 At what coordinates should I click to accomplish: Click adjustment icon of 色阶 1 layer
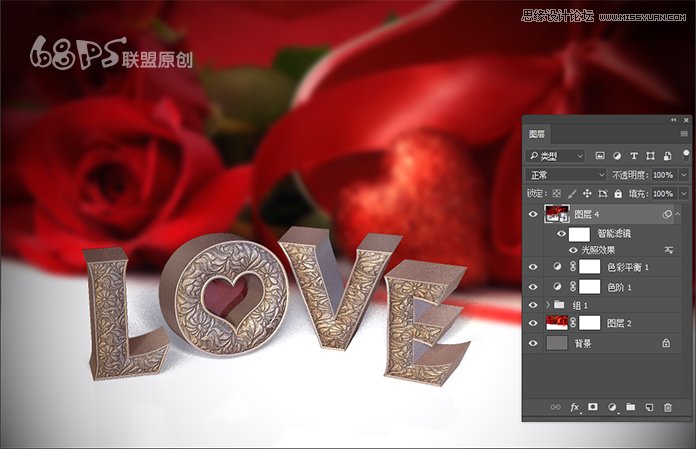[x=557, y=287]
